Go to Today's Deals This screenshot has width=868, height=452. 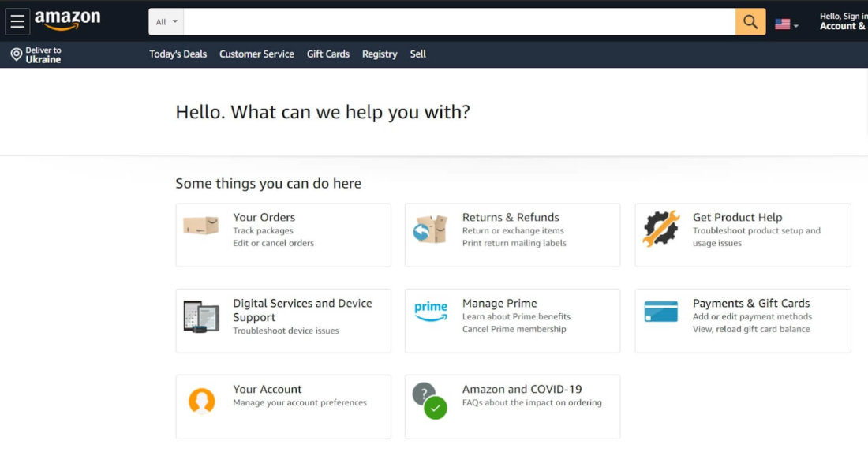point(178,54)
